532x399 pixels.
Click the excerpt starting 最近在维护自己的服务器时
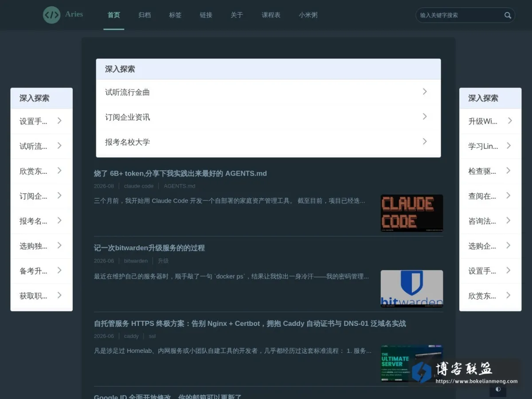[231, 276]
